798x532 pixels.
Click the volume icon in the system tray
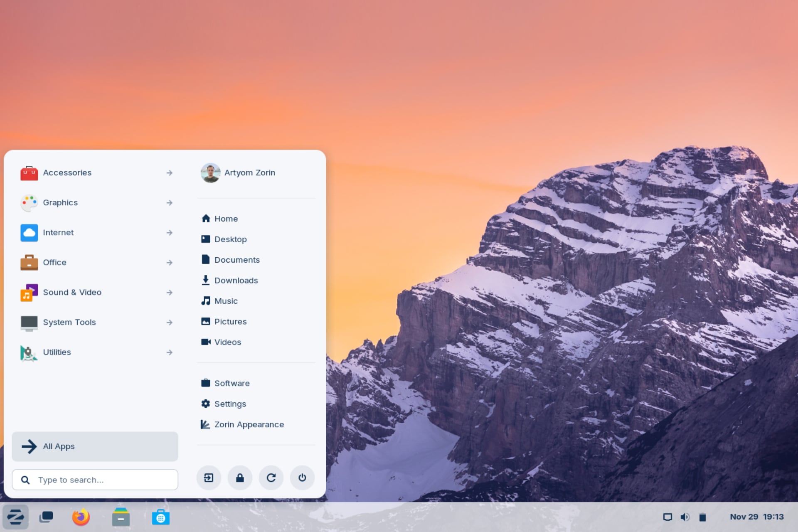pos(685,517)
